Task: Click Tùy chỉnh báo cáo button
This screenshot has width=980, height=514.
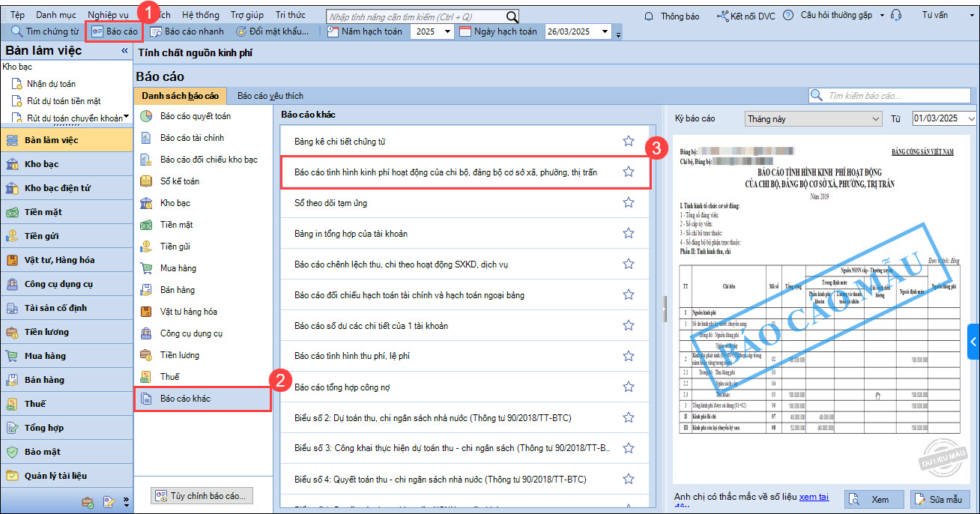Action: coord(202,496)
